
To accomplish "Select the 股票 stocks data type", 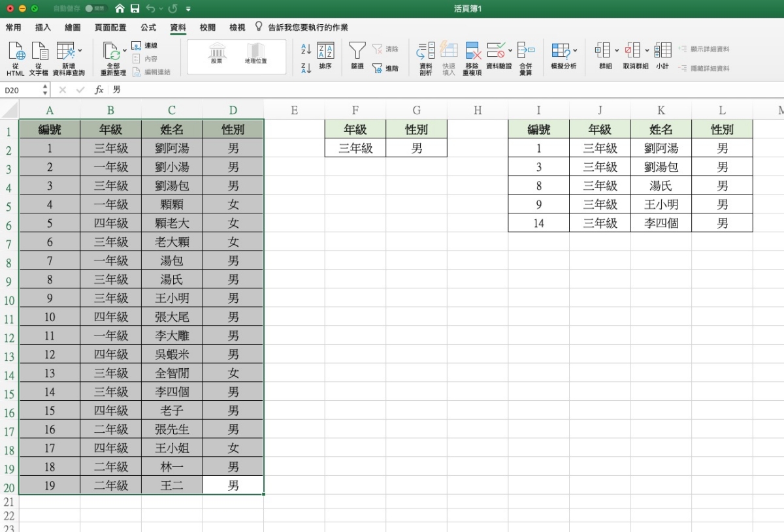I will [x=217, y=54].
